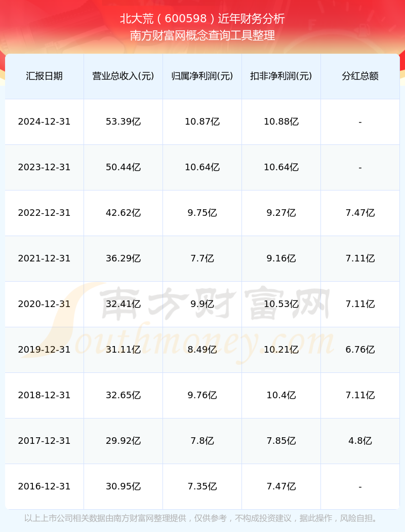Click the subtitle 南方财富网概念查询工具整理
Image resolution: width=405 pixels, height=532 pixels.
(x=202, y=35)
